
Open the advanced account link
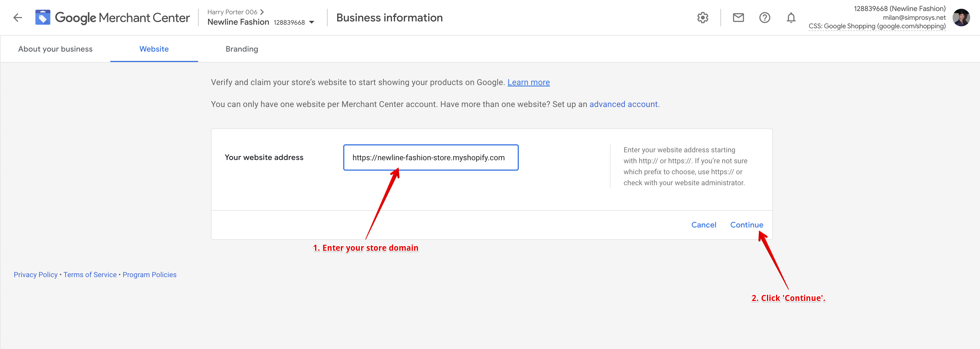pyautogui.click(x=623, y=104)
